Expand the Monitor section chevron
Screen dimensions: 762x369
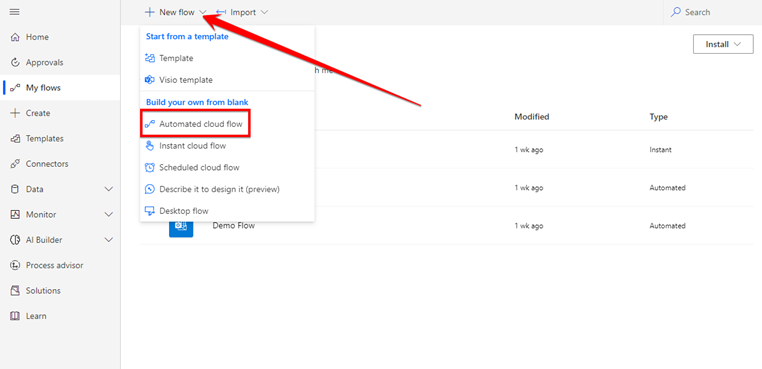pyautogui.click(x=109, y=214)
